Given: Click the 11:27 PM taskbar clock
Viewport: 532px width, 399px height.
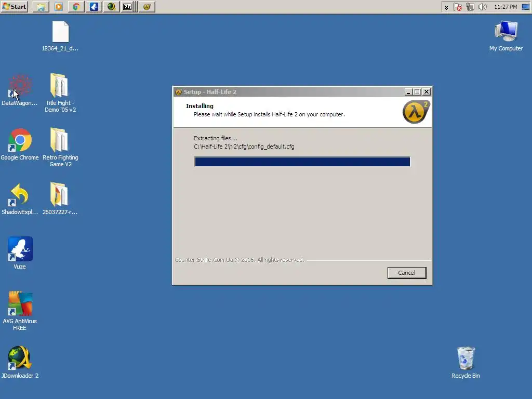Looking at the screenshot, I should (x=506, y=7).
